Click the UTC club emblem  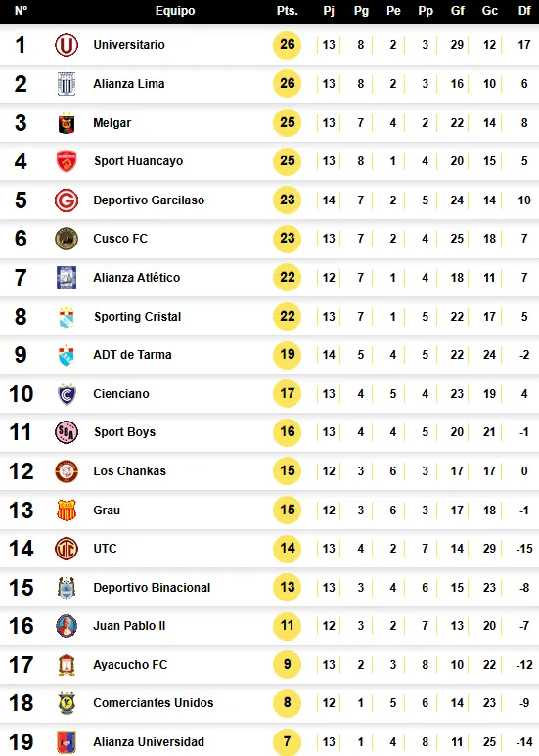coord(67,549)
